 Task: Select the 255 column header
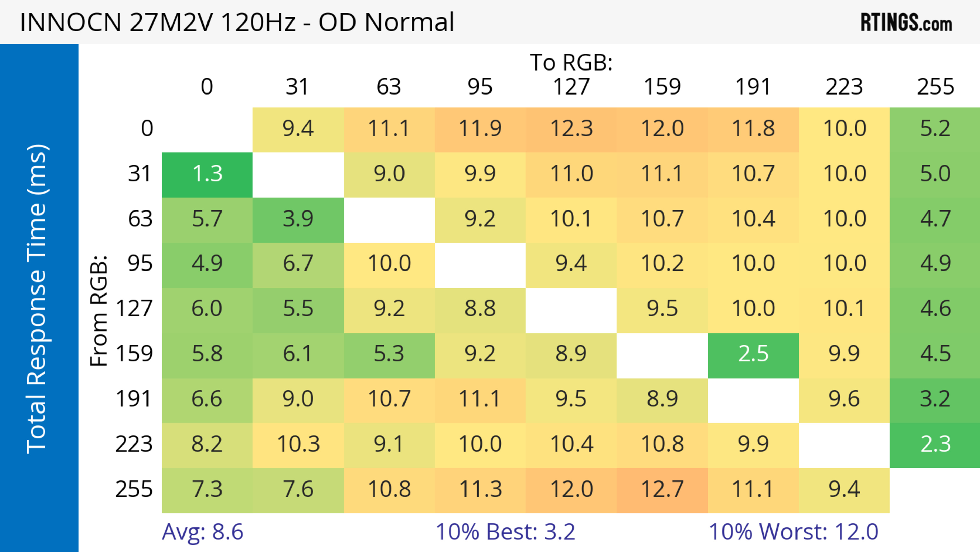click(935, 87)
